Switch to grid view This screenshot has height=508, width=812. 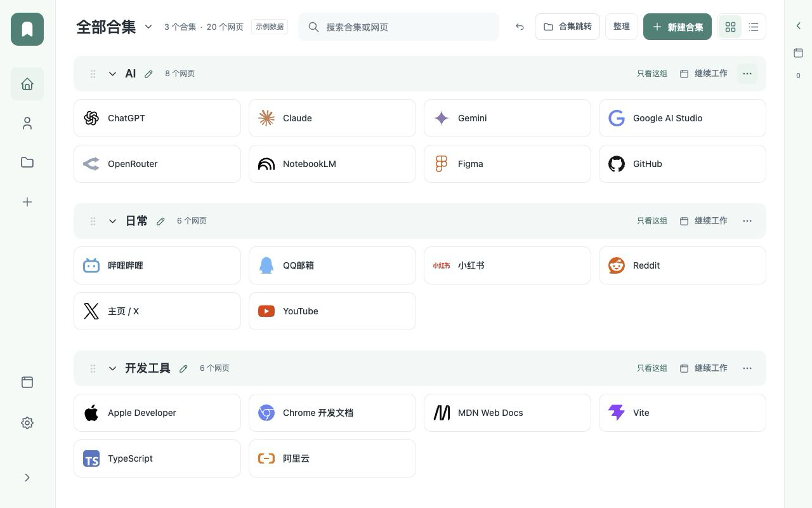[x=730, y=27]
